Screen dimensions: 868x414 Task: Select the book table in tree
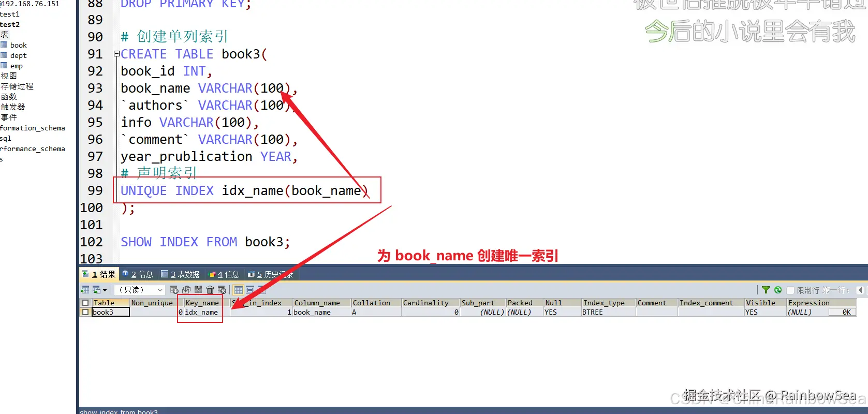pyautogui.click(x=19, y=45)
